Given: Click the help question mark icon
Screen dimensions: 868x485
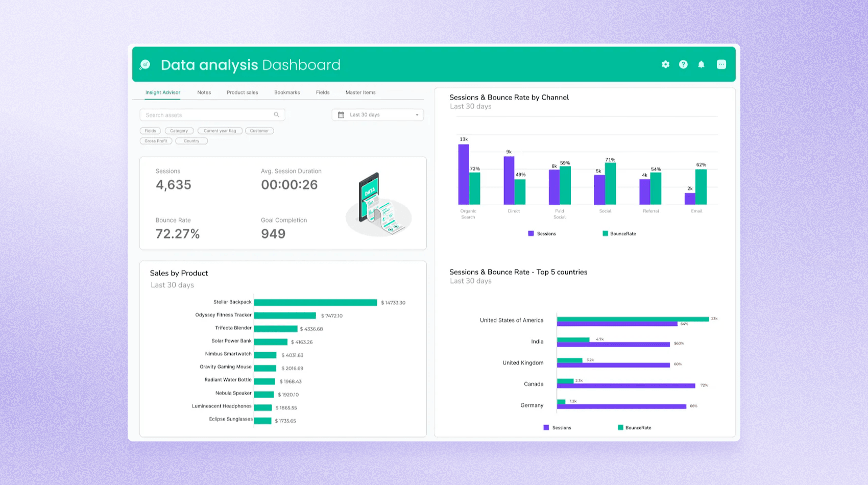Looking at the screenshot, I should click(x=683, y=64).
